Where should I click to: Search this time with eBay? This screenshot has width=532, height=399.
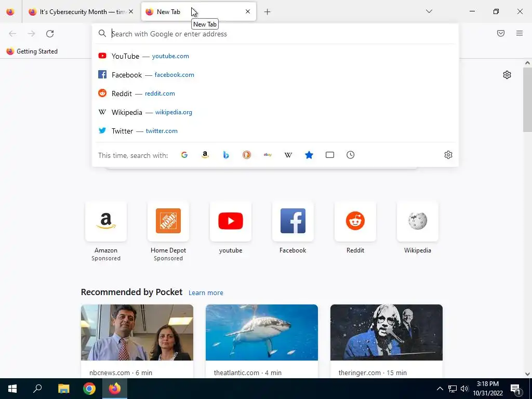(x=268, y=155)
